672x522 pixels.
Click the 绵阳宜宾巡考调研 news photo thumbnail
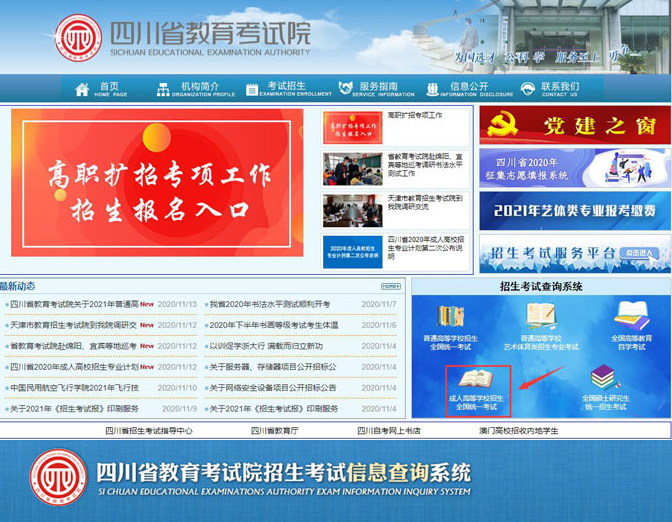(352, 169)
